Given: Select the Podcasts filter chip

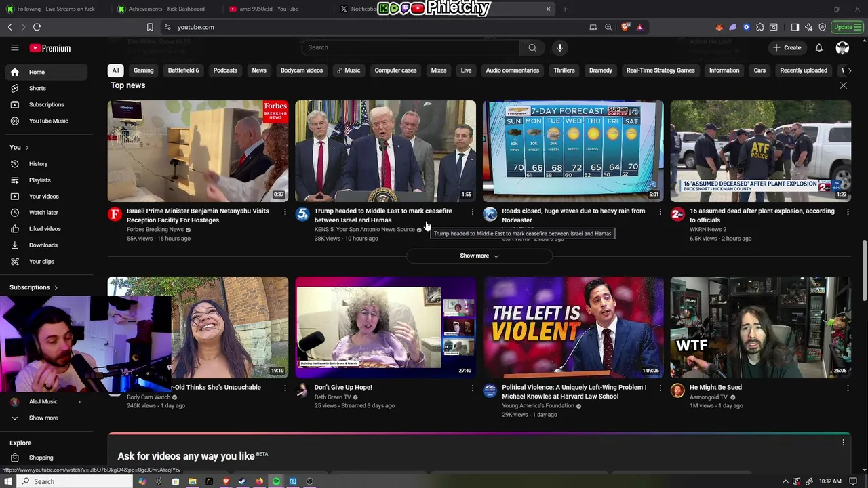Looking at the screenshot, I should (225, 70).
